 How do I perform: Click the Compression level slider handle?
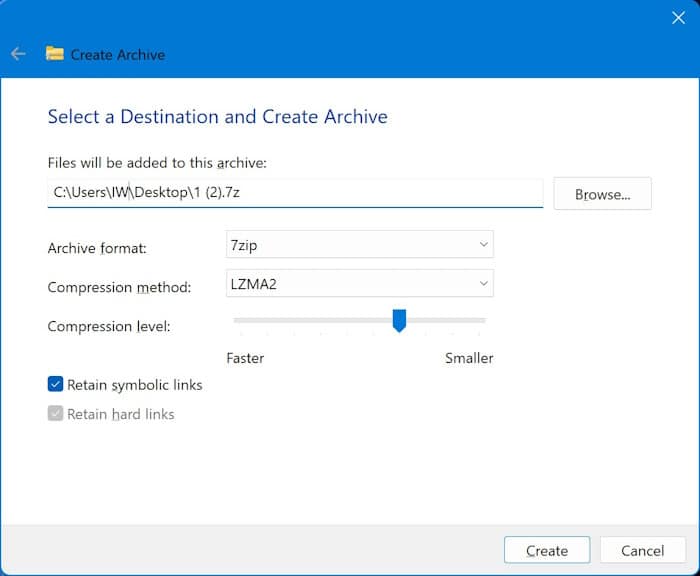(399, 321)
